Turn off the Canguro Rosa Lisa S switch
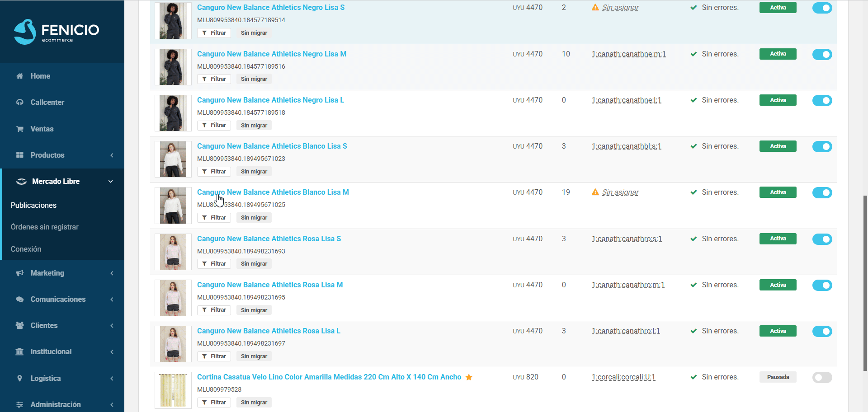Viewport: 868px width, 412px height. click(x=822, y=239)
